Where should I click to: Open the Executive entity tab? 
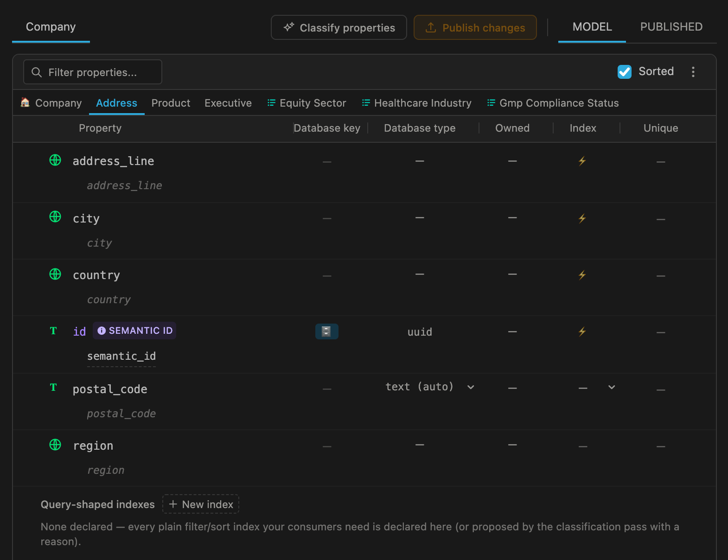tap(228, 103)
